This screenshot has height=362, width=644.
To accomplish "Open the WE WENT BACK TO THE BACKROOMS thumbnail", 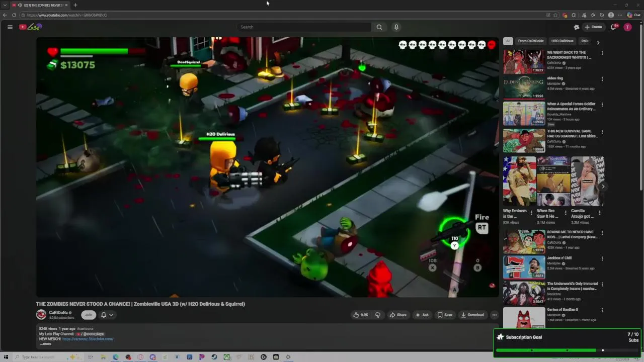I will point(524,61).
